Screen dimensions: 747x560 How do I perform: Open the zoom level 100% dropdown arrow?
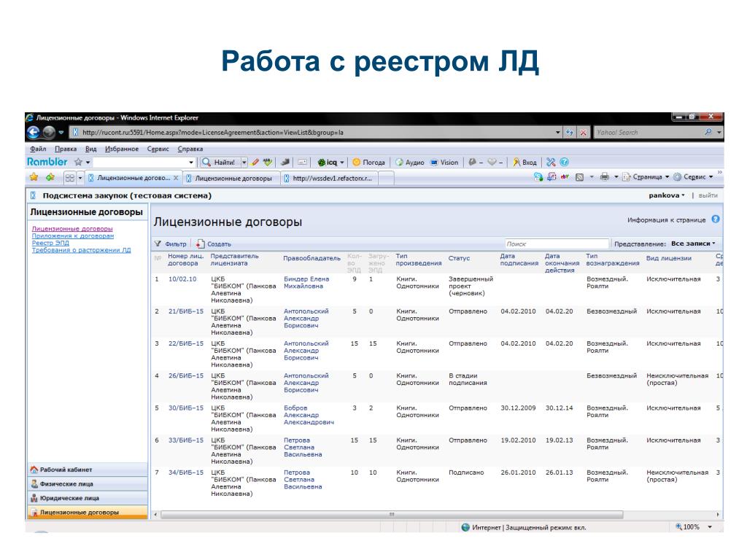tap(710, 527)
